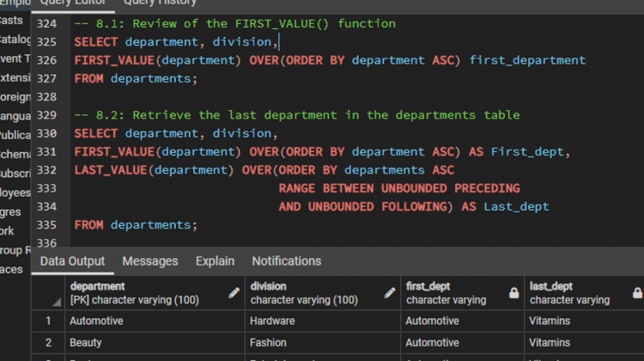Click line number 329 in the gutter
This screenshot has height=361, width=644.
(x=47, y=115)
